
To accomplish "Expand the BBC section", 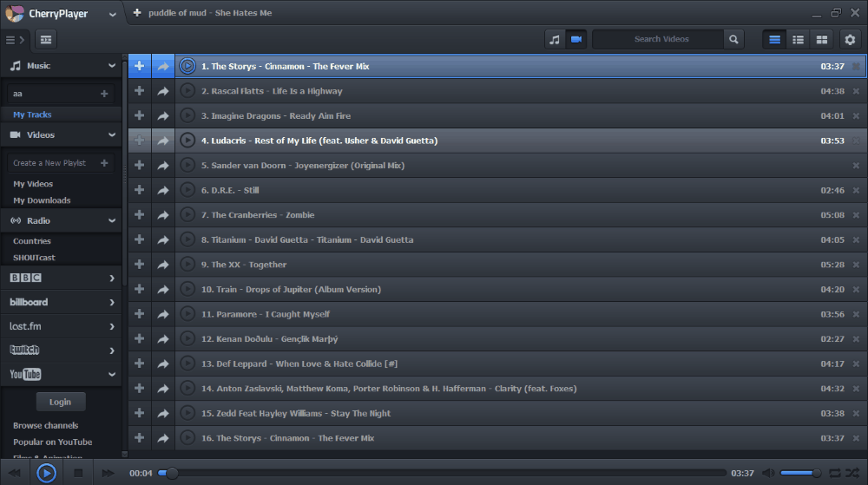I will click(x=112, y=279).
